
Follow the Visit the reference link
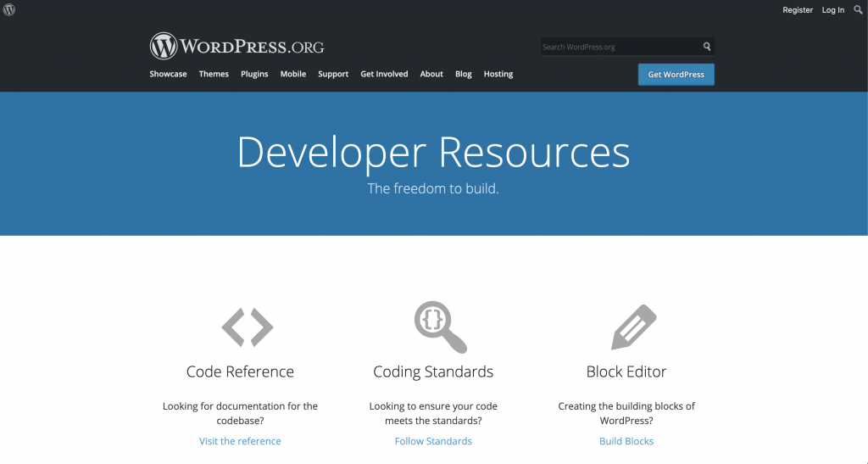[x=240, y=441]
